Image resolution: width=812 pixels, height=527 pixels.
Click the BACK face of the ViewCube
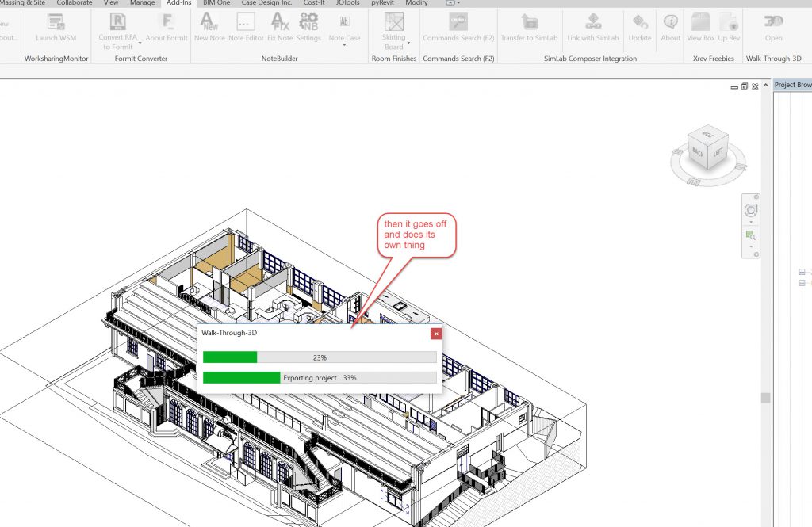tap(698, 151)
